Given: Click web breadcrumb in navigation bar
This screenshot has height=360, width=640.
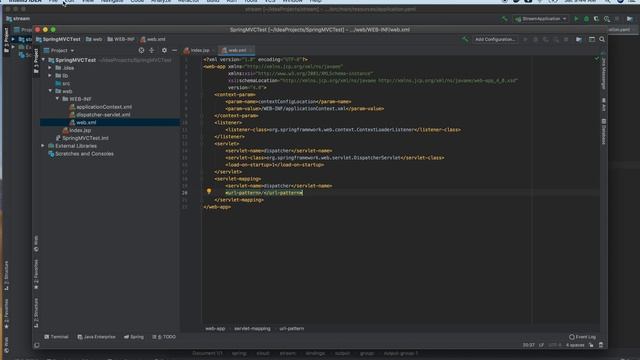Looking at the screenshot, I should (94, 39).
